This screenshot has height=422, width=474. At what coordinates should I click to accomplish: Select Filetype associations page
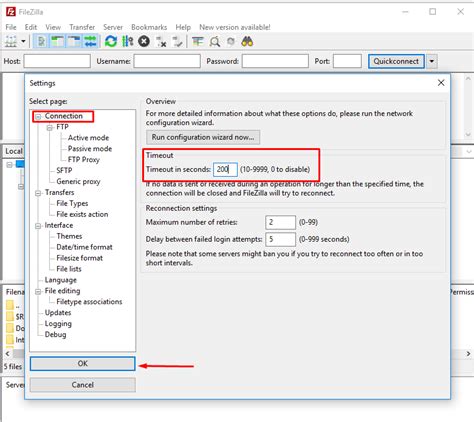(89, 302)
